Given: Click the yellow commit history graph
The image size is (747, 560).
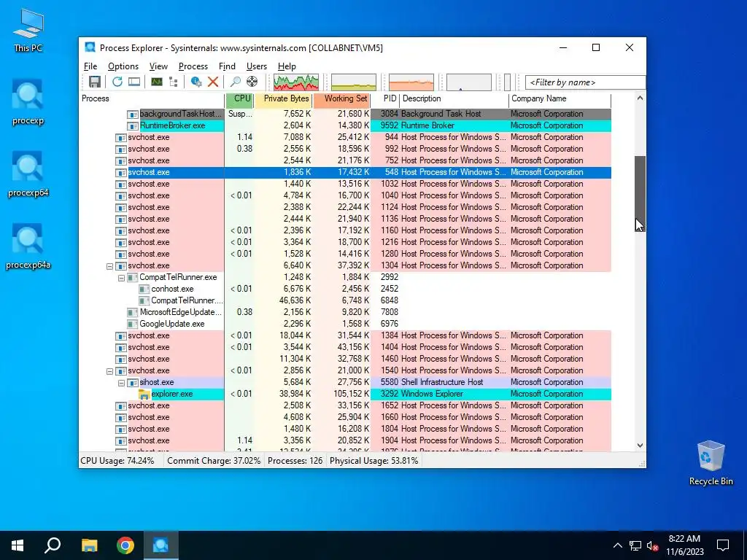Looking at the screenshot, I should coord(354,82).
